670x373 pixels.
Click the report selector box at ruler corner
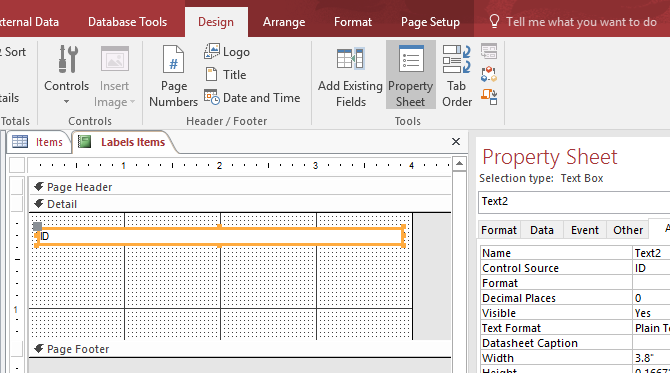pyautogui.click(x=17, y=165)
